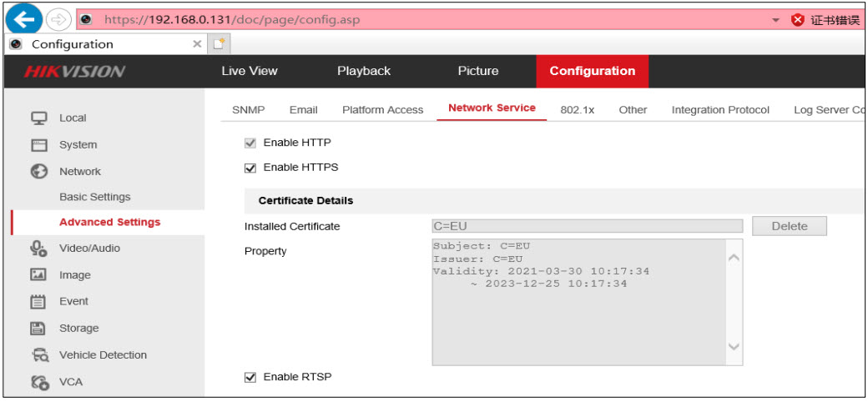Image resolution: width=868 pixels, height=402 pixels.
Task: Disable the Enable HTTPS checkbox
Action: pyautogui.click(x=250, y=168)
